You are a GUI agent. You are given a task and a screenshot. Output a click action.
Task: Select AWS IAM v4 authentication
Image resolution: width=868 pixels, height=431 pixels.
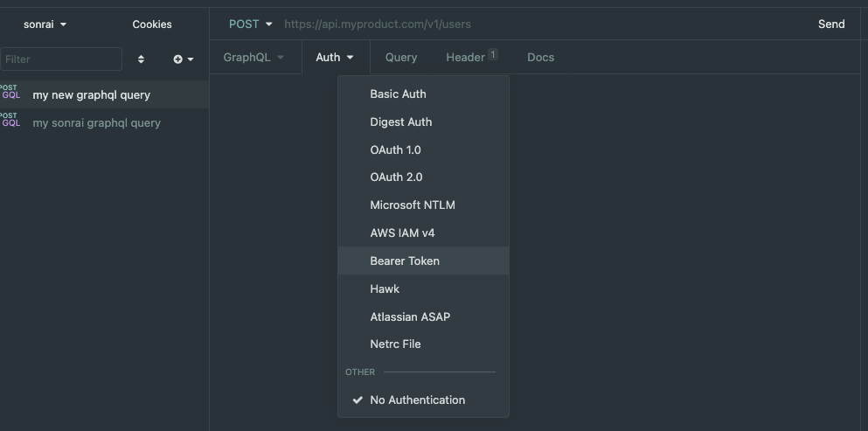pos(402,233)
